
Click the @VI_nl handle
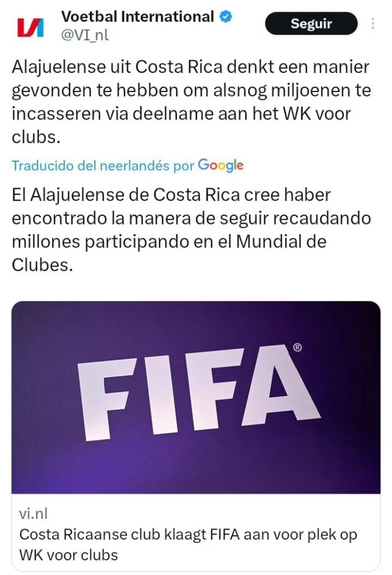85,35
